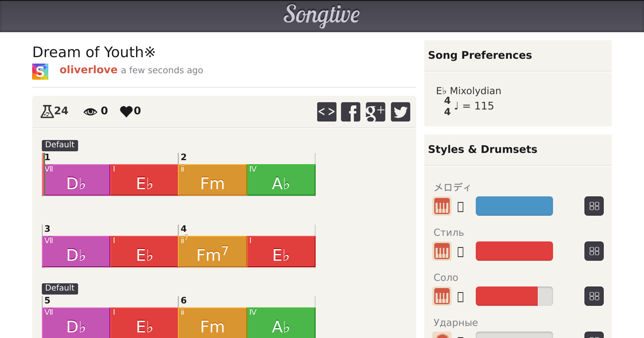
Task: Click the Songtive logo in the header
Action: pos(322,15)
